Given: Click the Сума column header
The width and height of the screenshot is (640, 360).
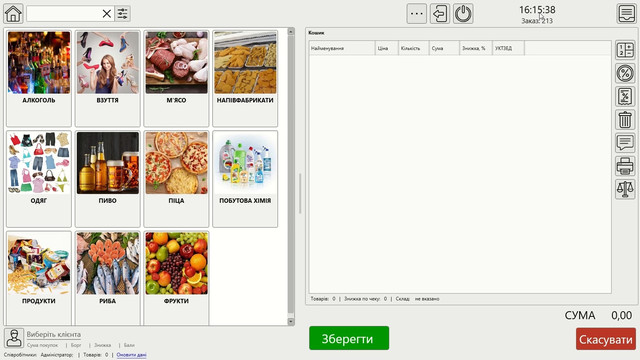Looking at the screenshot, I should (x=444, y=48).
